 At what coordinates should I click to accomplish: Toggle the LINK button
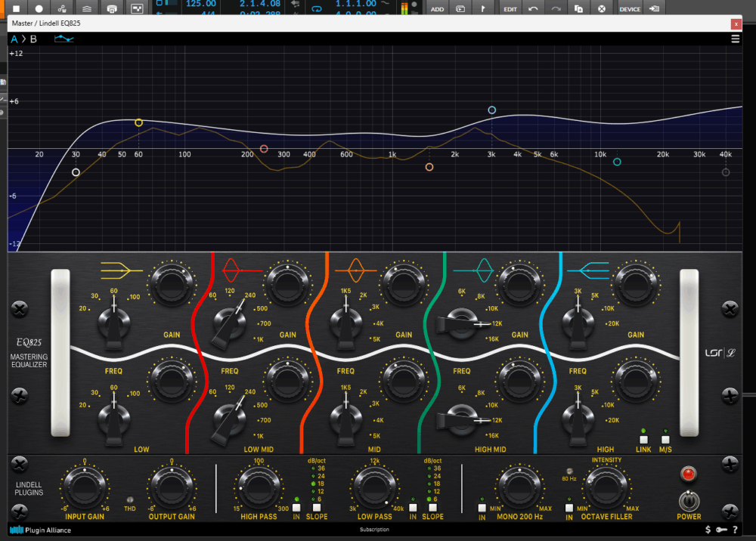pos(643,440)
